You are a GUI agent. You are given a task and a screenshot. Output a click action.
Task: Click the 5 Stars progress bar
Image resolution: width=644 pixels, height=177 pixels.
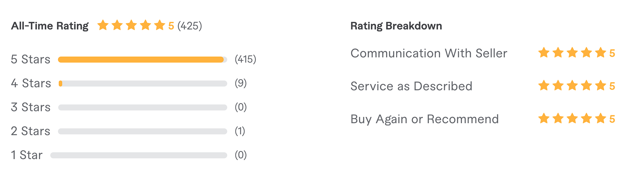(143, 59)
